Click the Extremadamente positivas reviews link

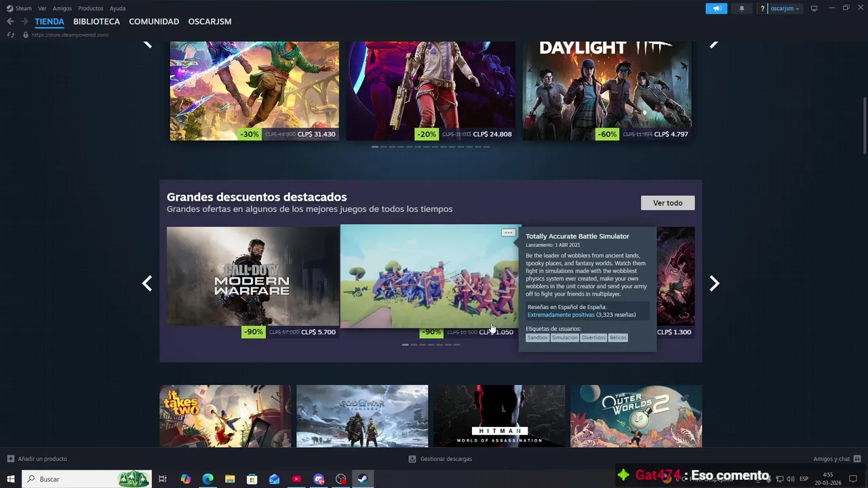[561, 314]
